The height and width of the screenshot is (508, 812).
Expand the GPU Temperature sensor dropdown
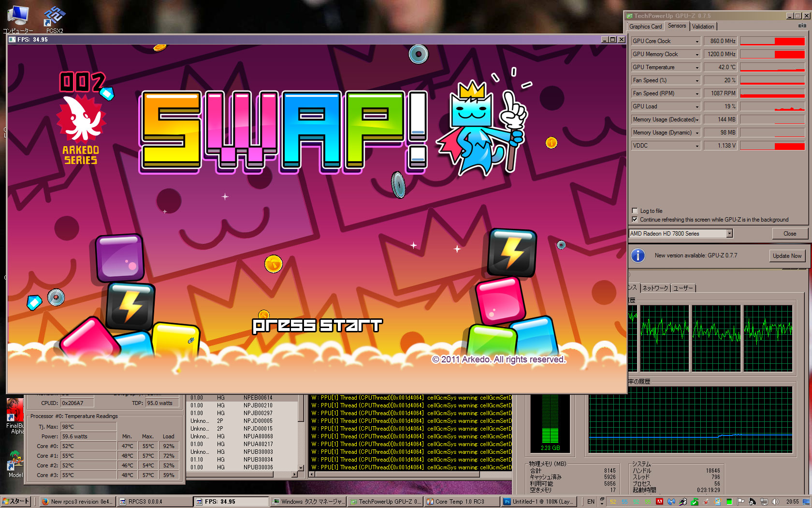[x=696, y=68]
